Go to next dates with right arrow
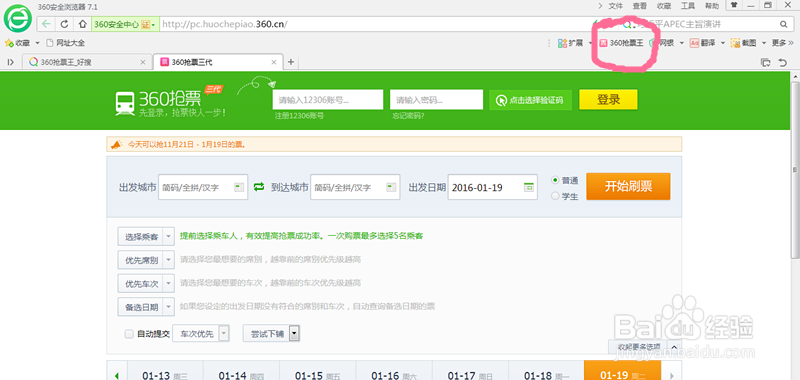The width and height of the screenshot is (800, 380). click(x=671, y=375)
